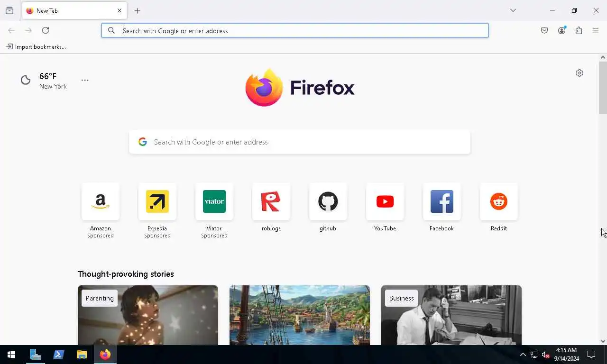
Task: Open a new tab with plus button
Action: pyautogui.click(x=138, y=10)
